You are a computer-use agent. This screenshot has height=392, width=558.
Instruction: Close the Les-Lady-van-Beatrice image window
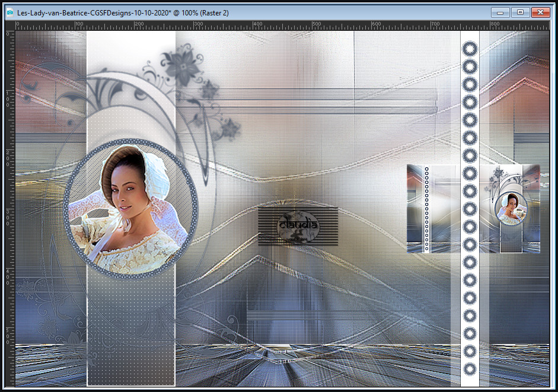[540, 12]
